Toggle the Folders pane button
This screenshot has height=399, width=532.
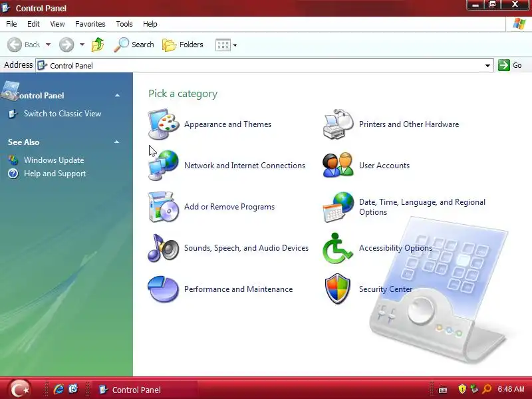point(183,45)
